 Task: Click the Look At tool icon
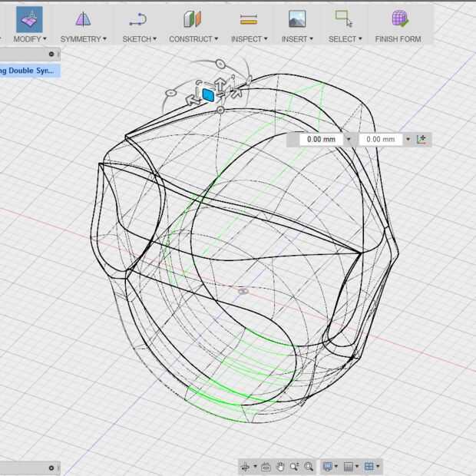[x=266, y=466]
